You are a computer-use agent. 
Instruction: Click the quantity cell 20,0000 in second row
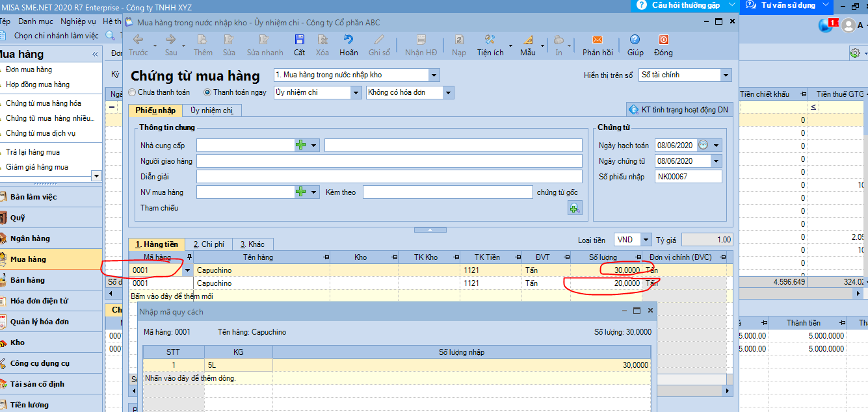tap(606, 283)
